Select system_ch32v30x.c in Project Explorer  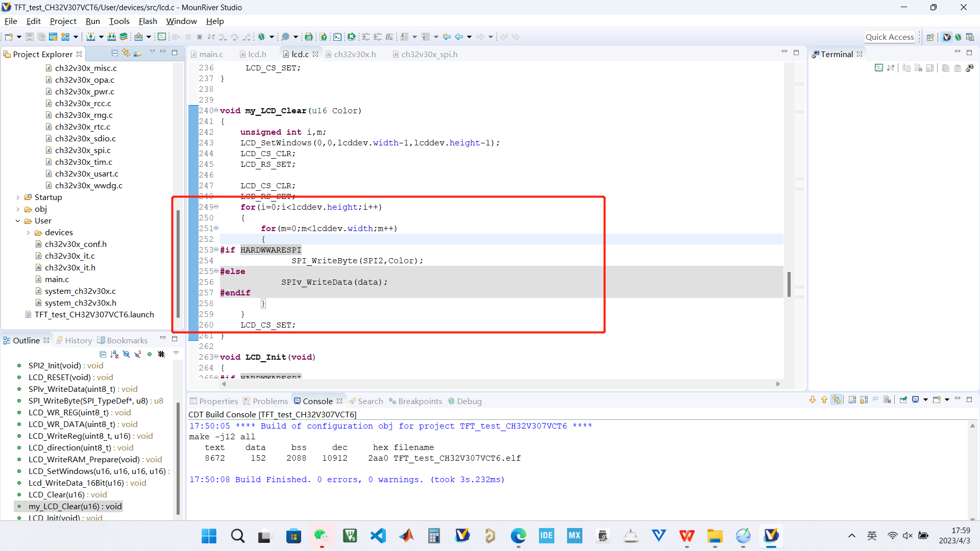click(x=80, y=291)
